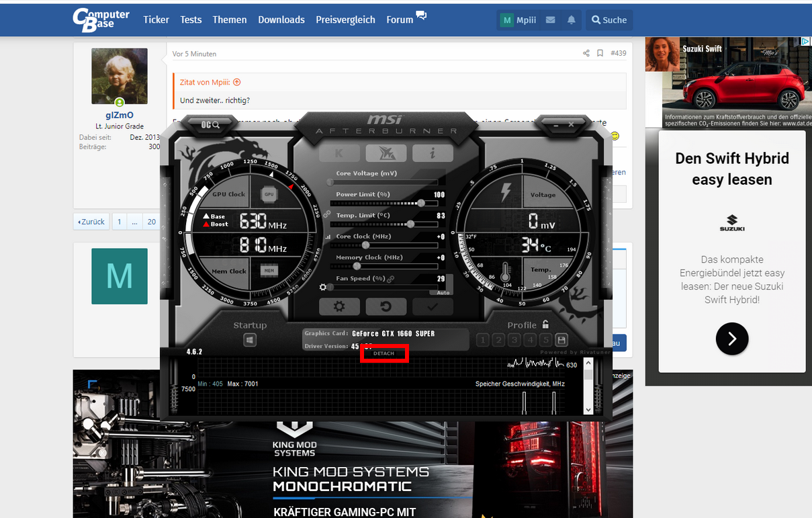Minimize the Afterburner window
812x518 pixels.
(556, 124)
